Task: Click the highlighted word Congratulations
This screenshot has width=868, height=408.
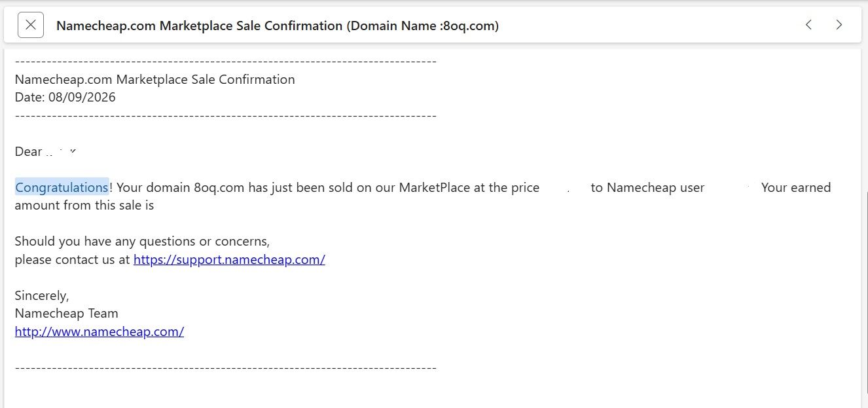Action: point(62,187)
